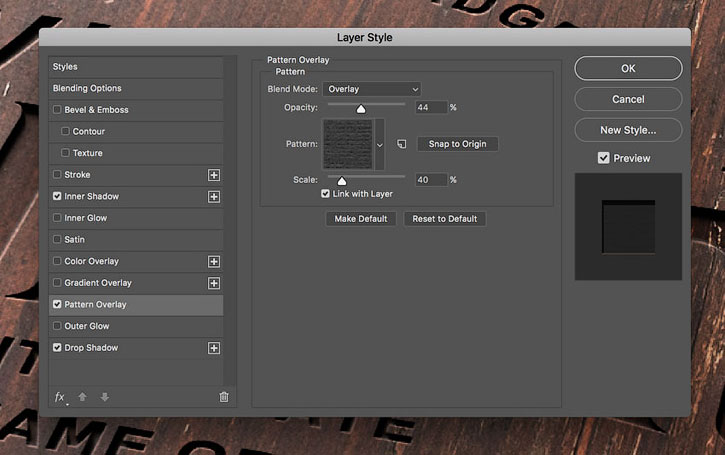Open the Styles section
This screenshot has width=725, height=455.
(x=136, y=67)
